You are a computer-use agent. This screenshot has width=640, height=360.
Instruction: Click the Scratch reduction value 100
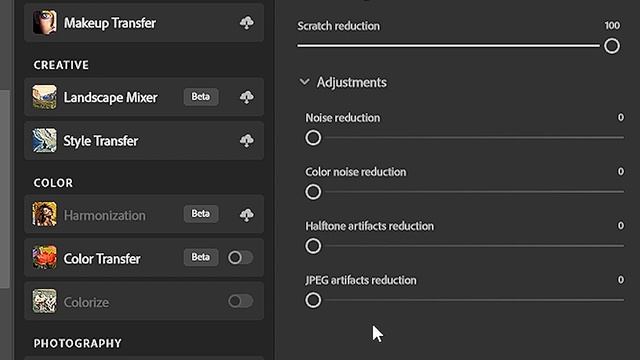[612, 25]
